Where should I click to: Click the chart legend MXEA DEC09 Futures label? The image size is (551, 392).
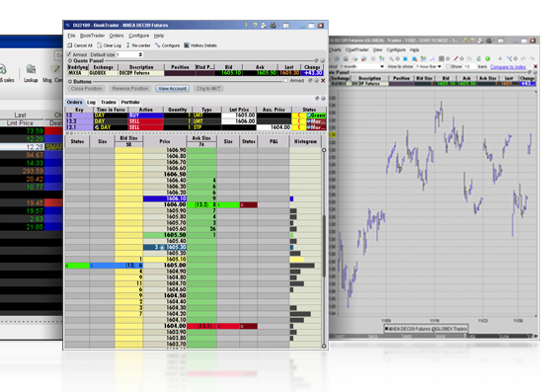(427, 329)
